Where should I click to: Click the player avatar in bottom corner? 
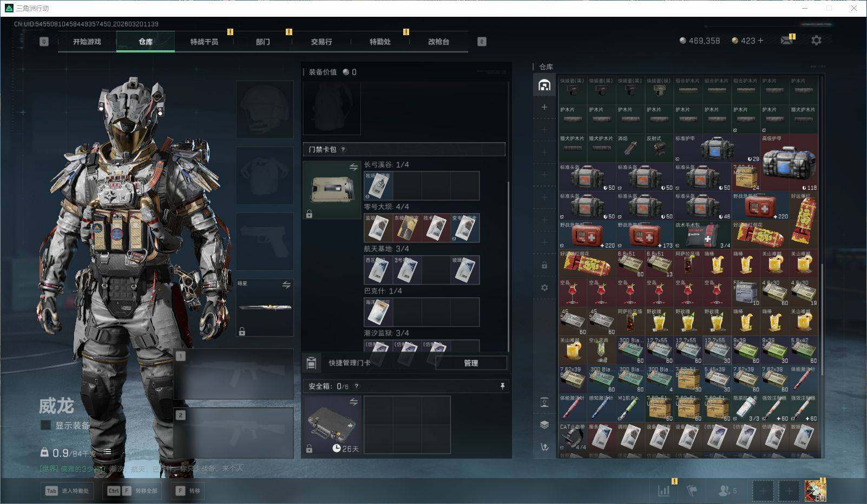tap(815, 491)
